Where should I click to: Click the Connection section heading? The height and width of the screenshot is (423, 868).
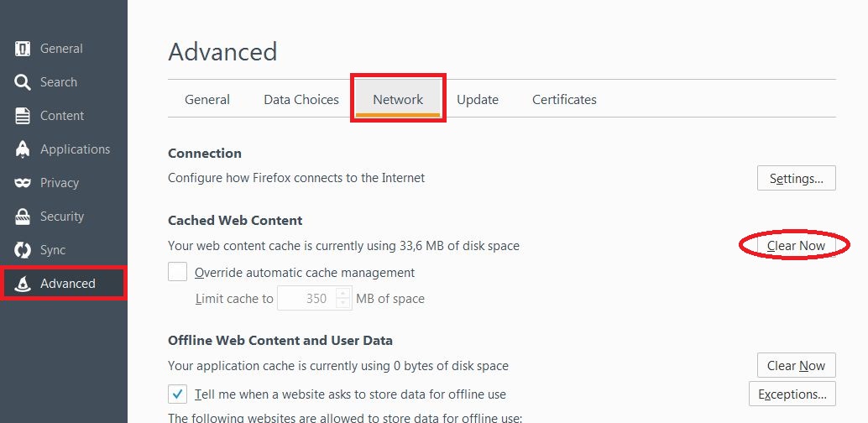[205, 154]
